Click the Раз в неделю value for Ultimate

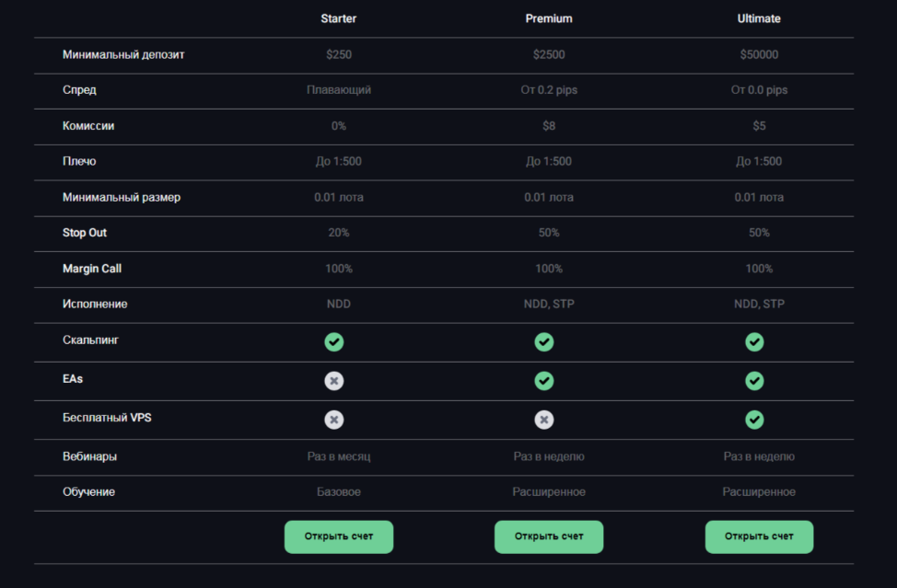click(759, 455)
